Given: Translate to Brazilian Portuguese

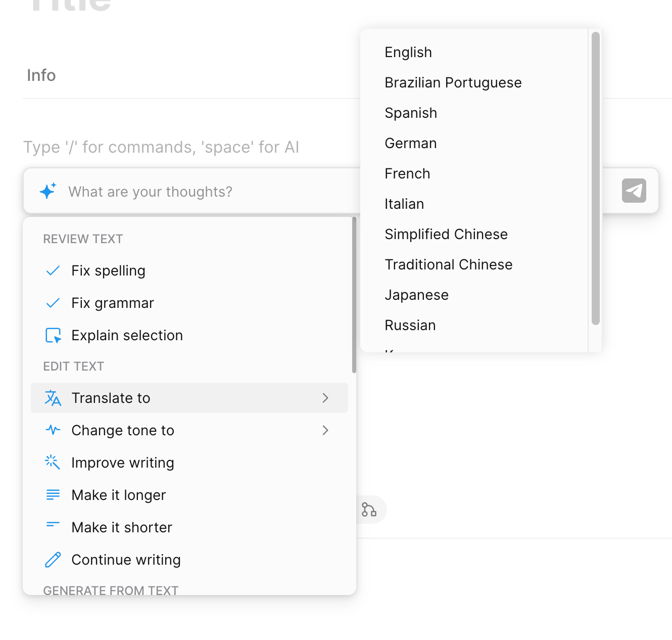Looking at the screenshot, I should [453, 82].
